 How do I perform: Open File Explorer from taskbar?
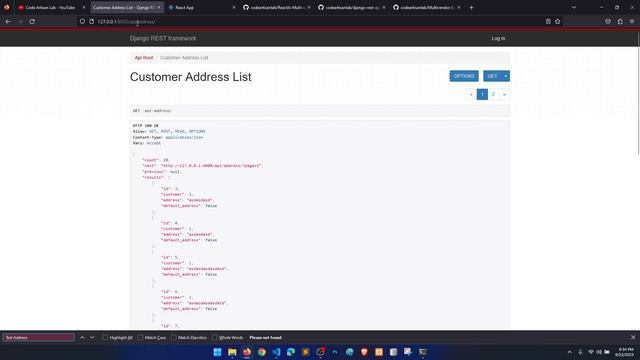232,352
